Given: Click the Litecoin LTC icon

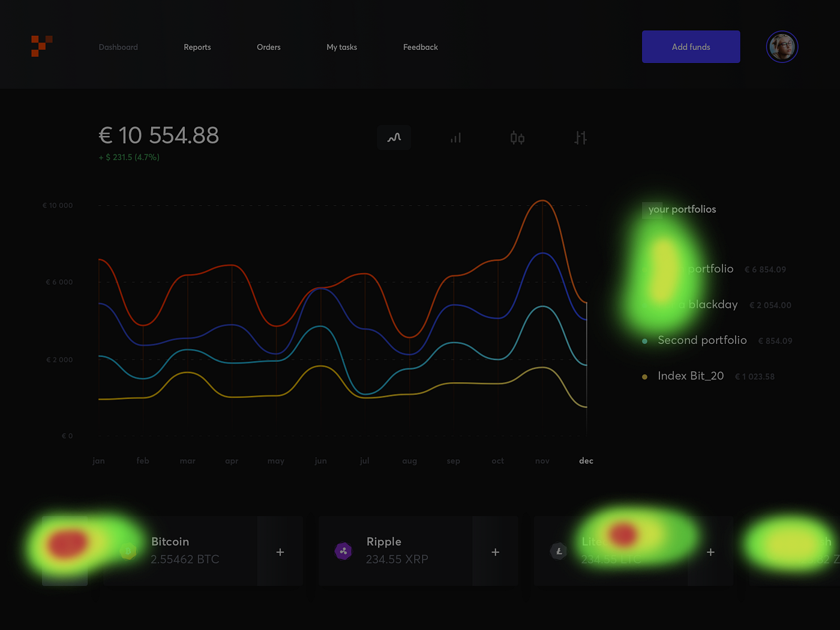Looking at the screenshot, I should [x=559, y=551].
